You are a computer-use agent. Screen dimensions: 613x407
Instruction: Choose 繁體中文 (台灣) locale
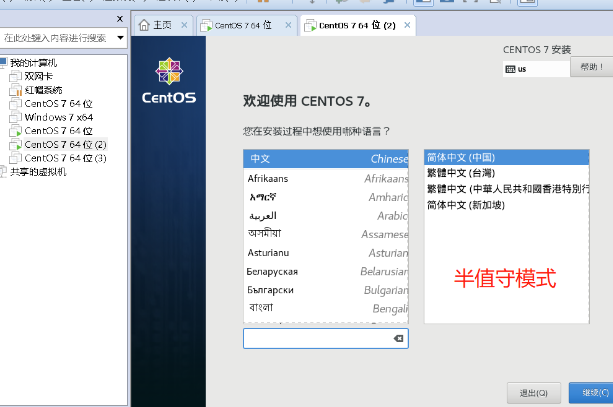click(507, 173)
